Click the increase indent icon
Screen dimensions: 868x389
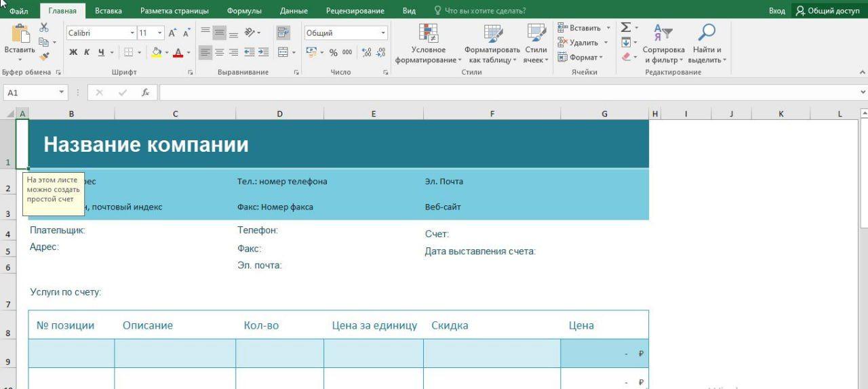pos(263,52)
